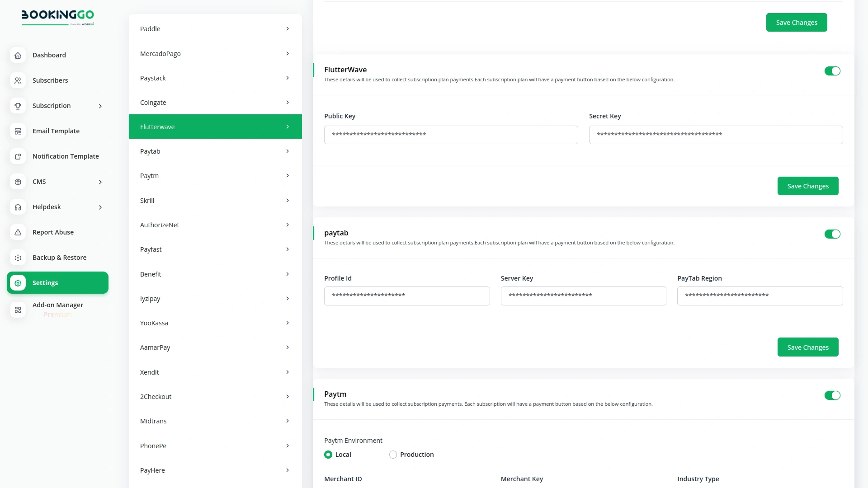Image resolution: width=868 pixels, height=488 pixels.
Task: Click the Dashboard home icon
Action: [x=18, y=55]
